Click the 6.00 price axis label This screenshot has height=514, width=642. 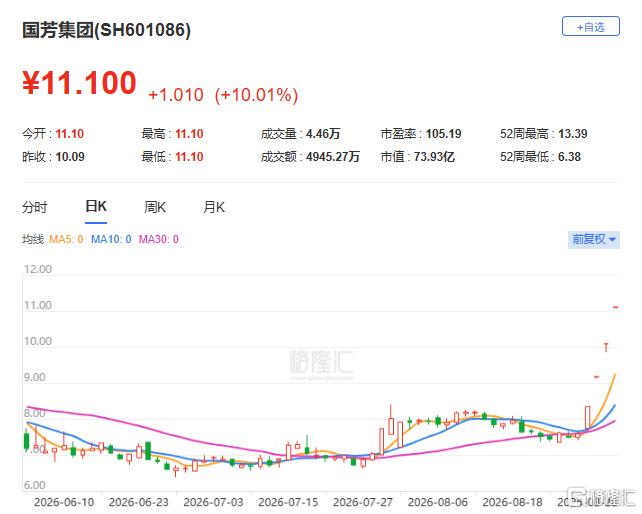click(x=34, y=485)
